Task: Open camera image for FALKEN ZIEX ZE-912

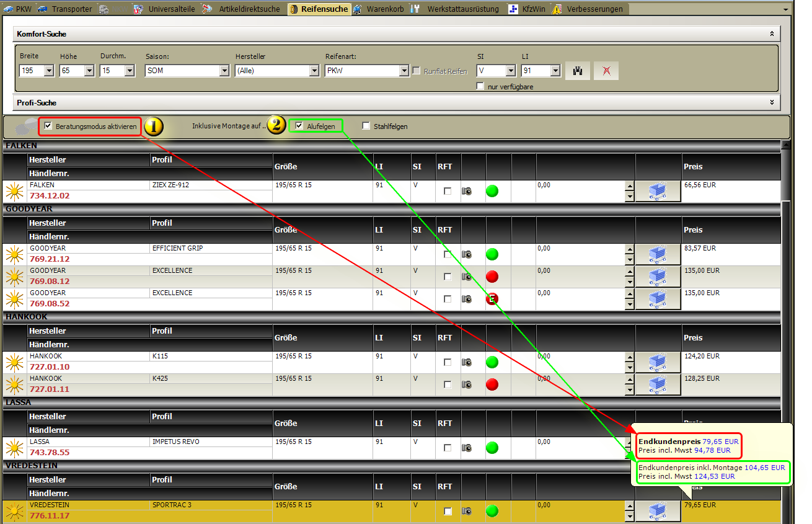Action: coord(467,192)
